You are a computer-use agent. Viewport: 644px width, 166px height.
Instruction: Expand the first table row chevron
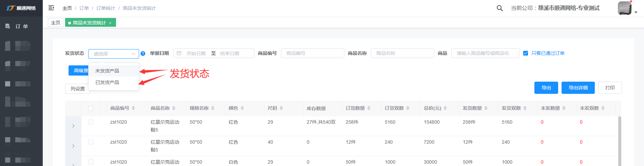73,126
